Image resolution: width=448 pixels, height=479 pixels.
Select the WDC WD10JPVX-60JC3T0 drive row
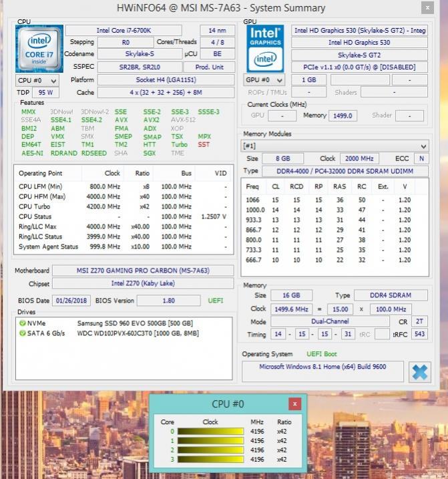pos(124,333)
